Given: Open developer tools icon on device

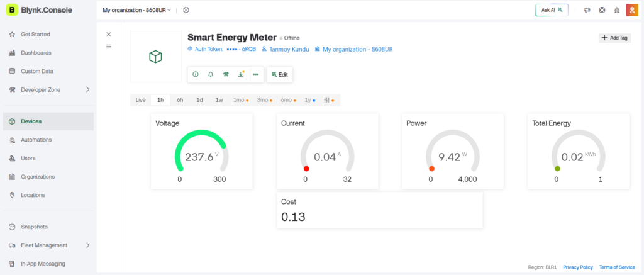Looking at the screenshot, I should [226, 74].
